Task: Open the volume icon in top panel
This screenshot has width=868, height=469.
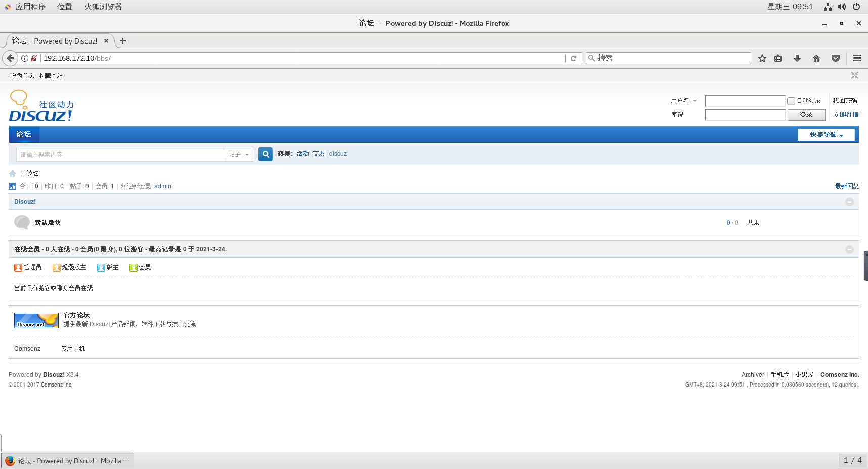Action: pyautogui.click(x=842, y=7)
